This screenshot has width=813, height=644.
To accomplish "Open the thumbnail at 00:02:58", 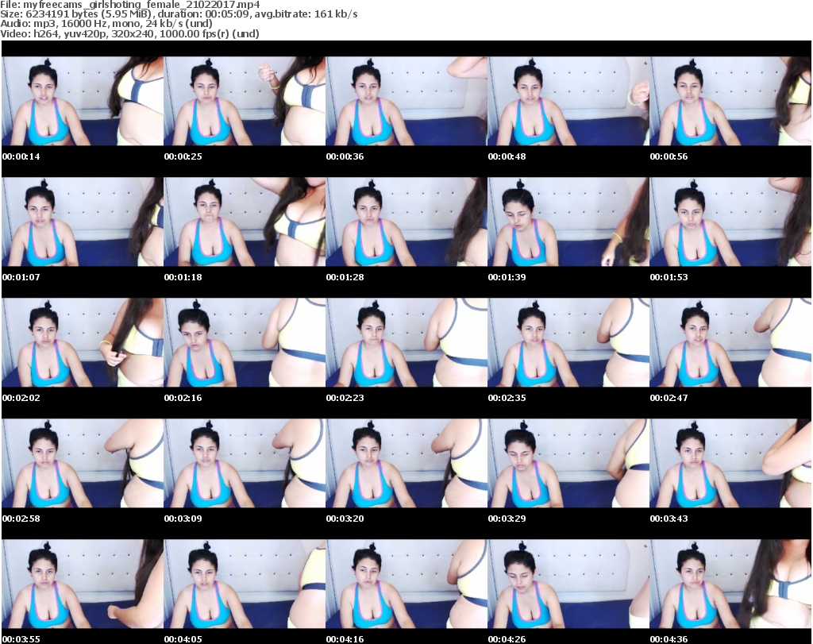I will [83, 463].
